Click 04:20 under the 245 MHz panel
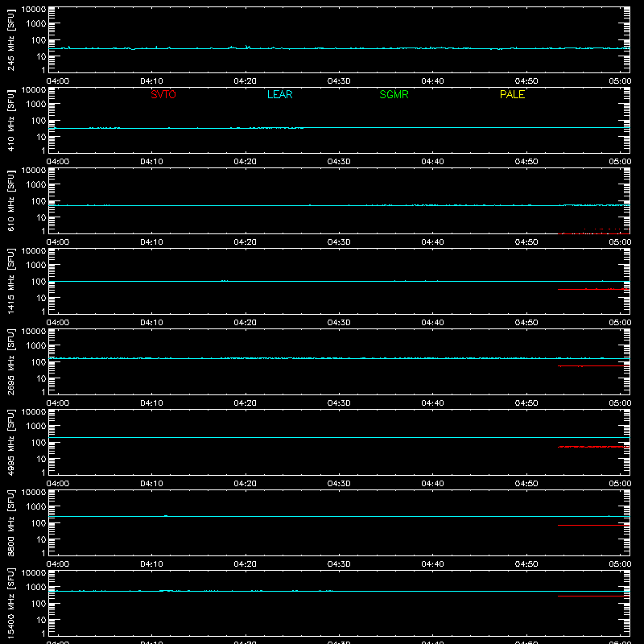Image resolution: width=644 pixels, height=644 pixels. coord(246,81)
